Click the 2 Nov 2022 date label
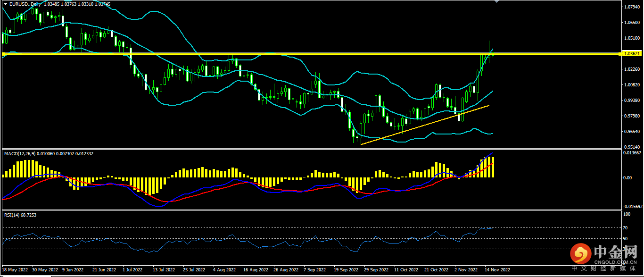Image resolution: width=644 pixels, height=277 pixels. 466,270
